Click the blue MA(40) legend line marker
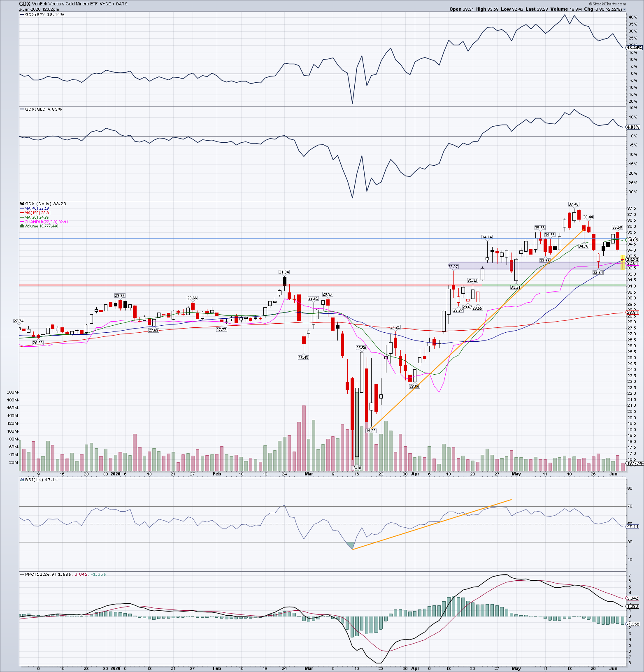 [x=22, y=209]
